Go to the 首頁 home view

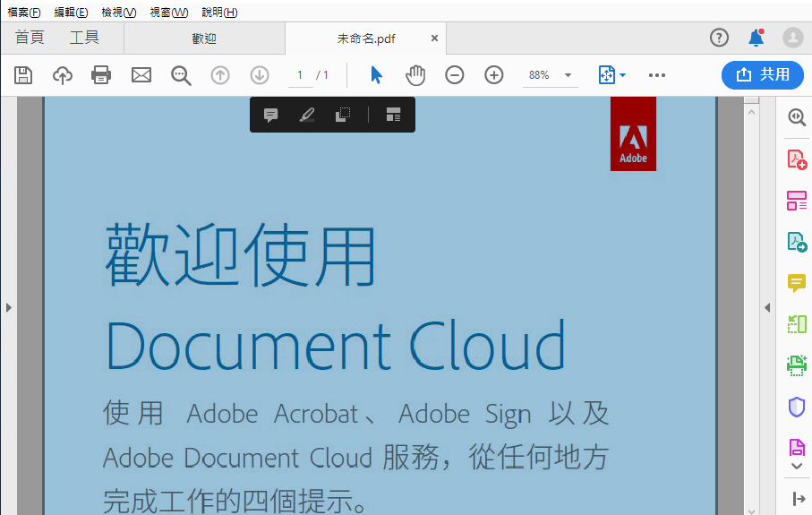coord(30,38)
